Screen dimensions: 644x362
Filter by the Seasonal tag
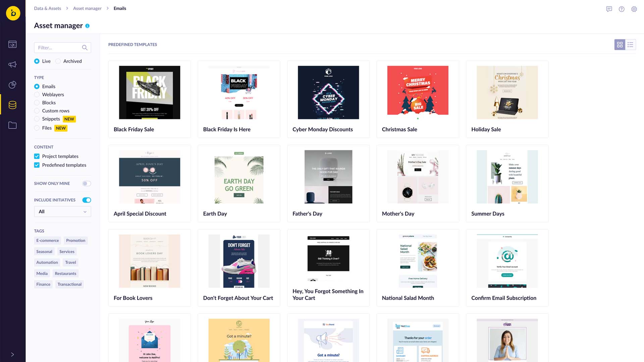pyautogui.click(x=44, y=251)
